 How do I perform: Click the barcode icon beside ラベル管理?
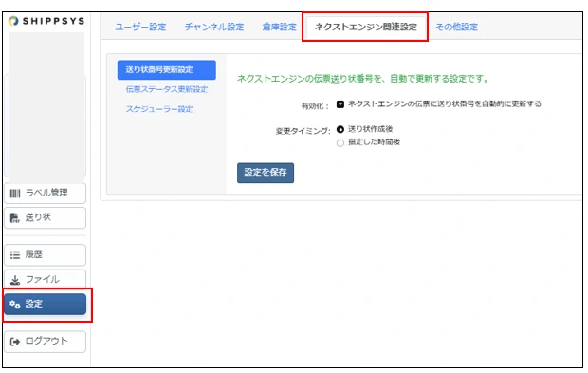point(15,194)
